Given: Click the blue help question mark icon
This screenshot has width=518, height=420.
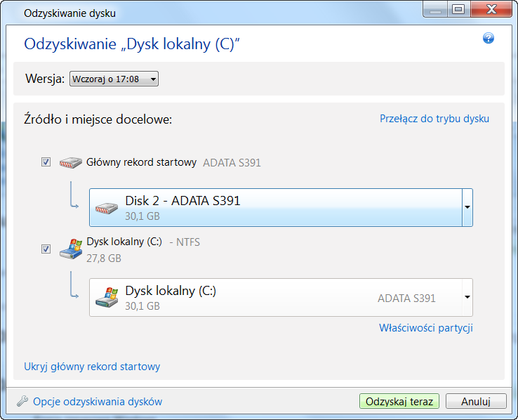Looking at the screenshot, I should pyautogui.click(x=489, y=38).
